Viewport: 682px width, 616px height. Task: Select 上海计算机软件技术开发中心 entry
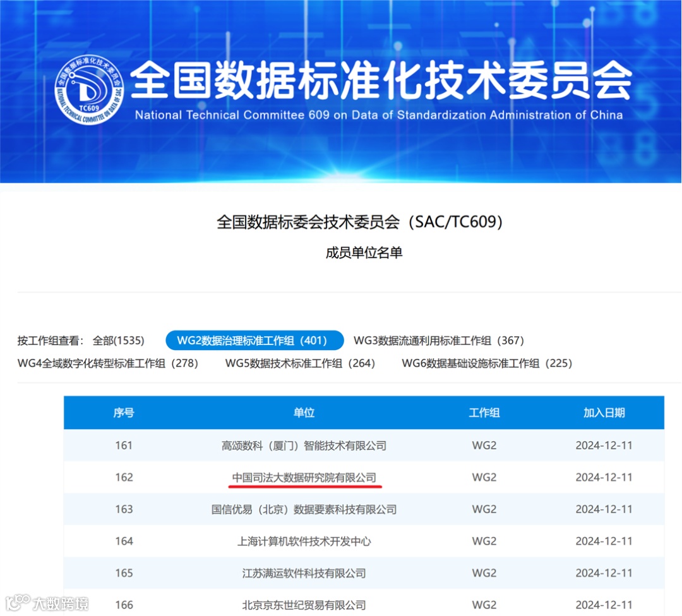pyautogui.click(x=304, y=541)
